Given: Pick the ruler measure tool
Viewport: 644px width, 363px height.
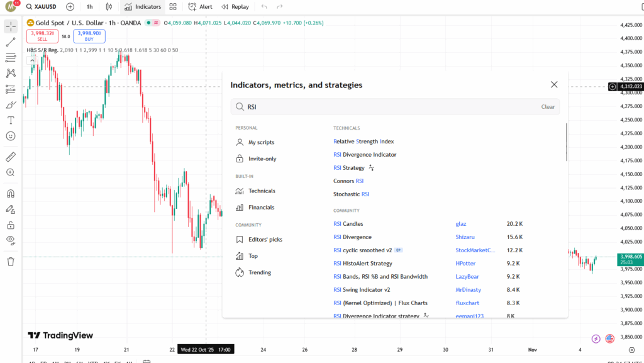Looking at the screenshot, I should pyautogui.click(x=11, y=157).
